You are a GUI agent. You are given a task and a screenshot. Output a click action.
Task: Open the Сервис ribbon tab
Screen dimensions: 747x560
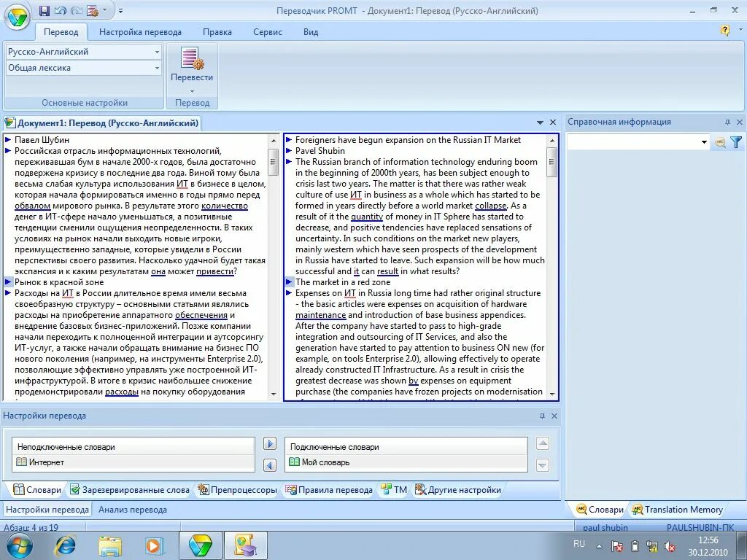(268, 32)
